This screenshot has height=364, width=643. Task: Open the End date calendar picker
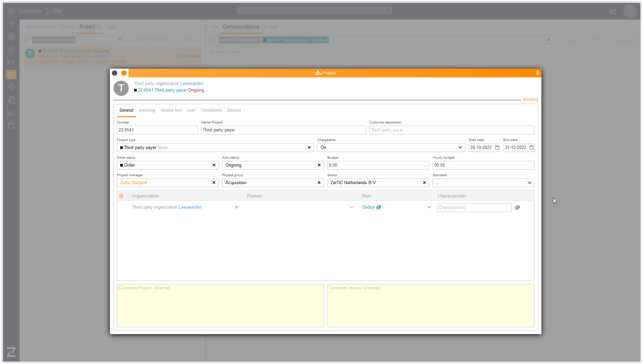pyautogui.click(x=531, y=148)
